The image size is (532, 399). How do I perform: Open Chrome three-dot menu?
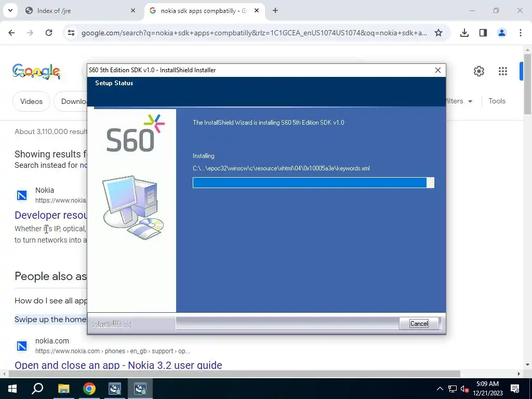point(520,33)
